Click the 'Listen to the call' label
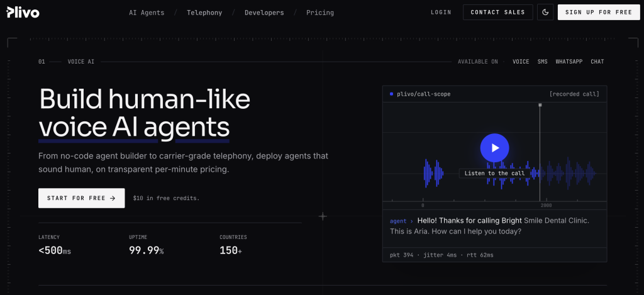Viewport: 644px width, 295px height. tap(494, 174)
